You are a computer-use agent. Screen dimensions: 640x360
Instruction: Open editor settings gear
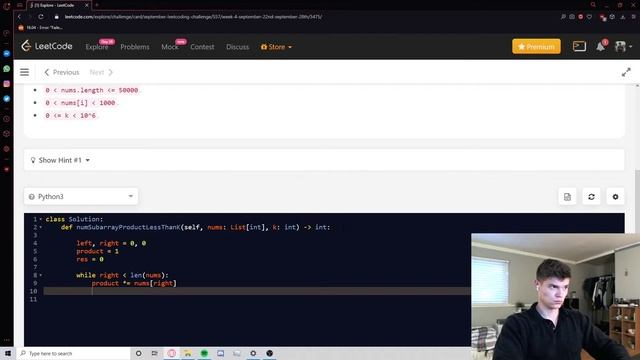615,197
